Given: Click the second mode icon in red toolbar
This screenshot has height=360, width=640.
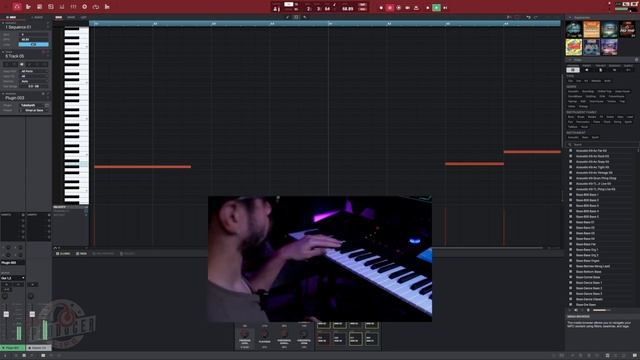Looking at the screenshot, I should [28, 7].
